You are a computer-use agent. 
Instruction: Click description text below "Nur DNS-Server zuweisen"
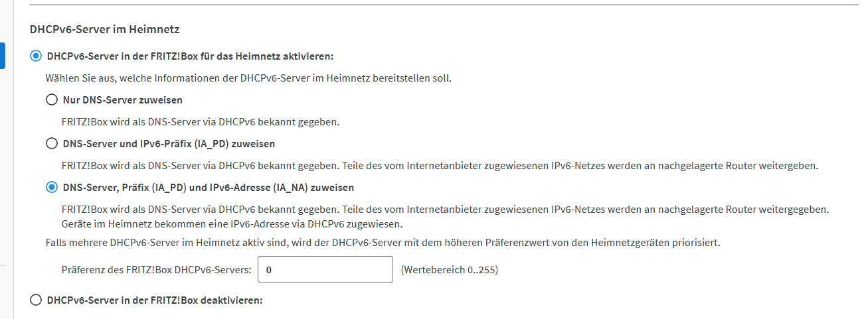[x=201, y=122]
